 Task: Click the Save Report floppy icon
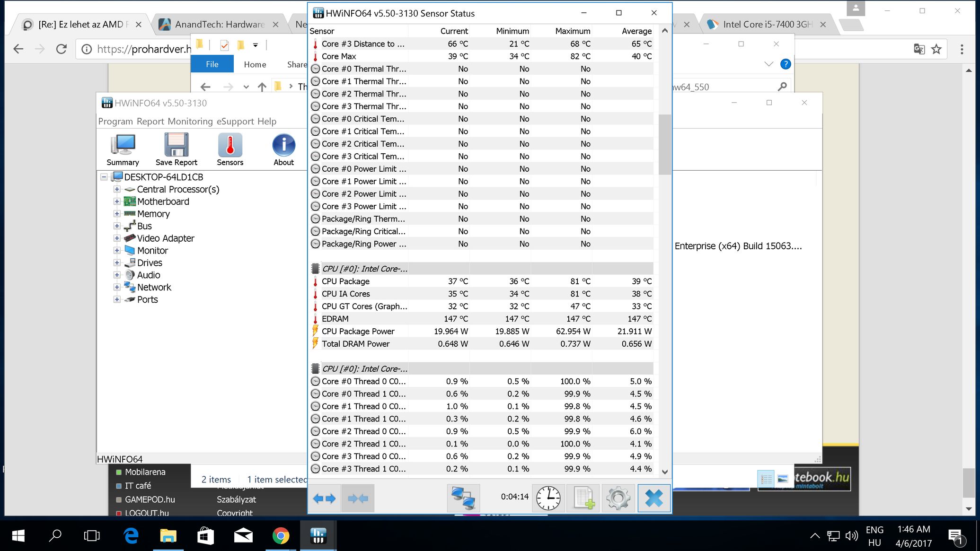pos(176,149)
